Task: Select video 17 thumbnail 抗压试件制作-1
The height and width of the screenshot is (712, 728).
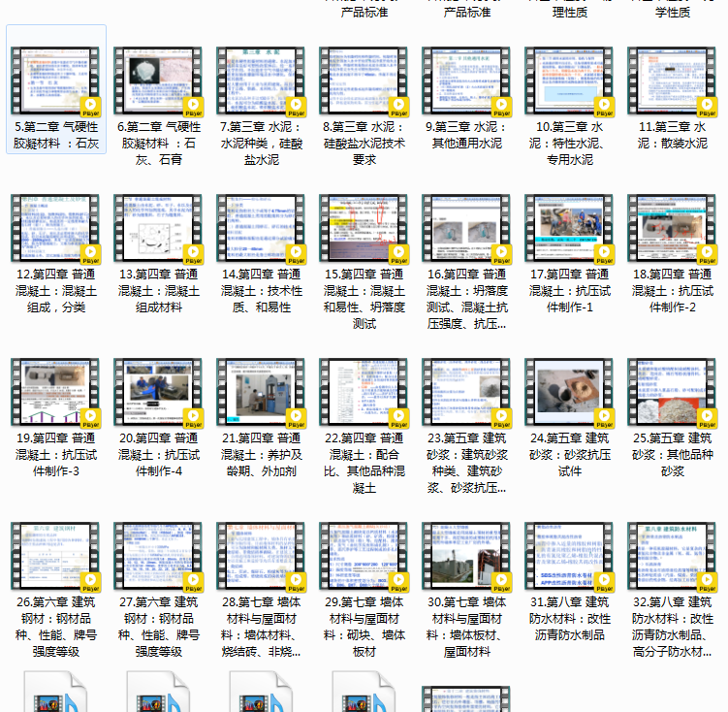Action: [x=569, y=228]
